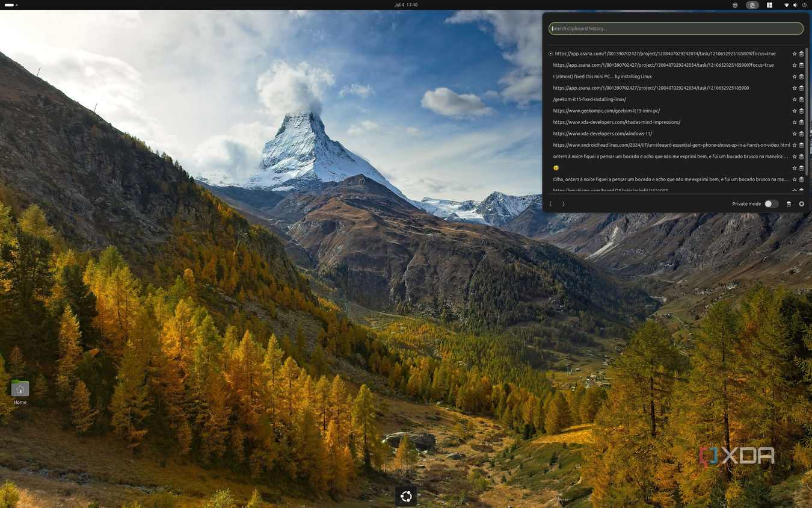Toggle Private mode switch
Viewport: 812px width, 508px height.
tap(771, 204)
